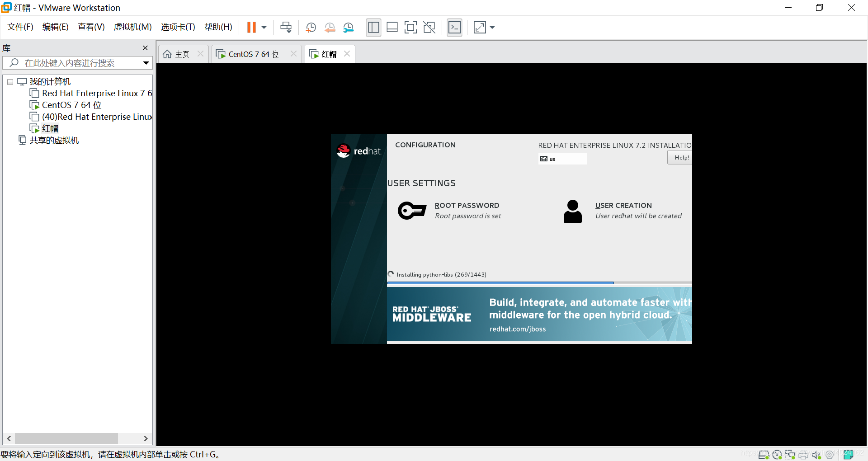Click the user creation person icon
Viewport: 868px width, 461px height.
point(573,212)
